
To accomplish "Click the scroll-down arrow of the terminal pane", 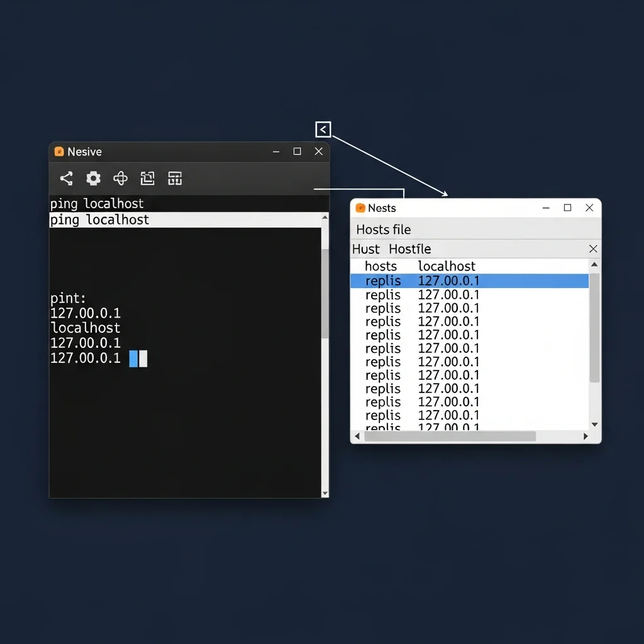I will [325, 493].
